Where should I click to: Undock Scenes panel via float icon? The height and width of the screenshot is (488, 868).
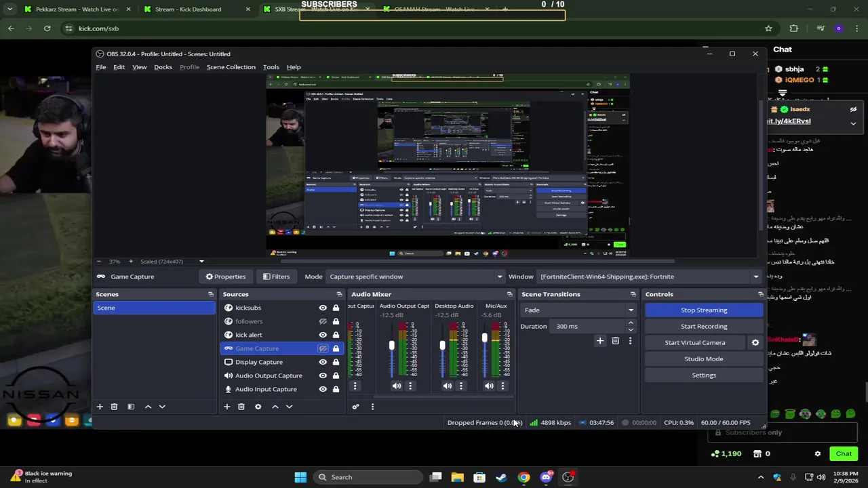[x=211, y=294]
